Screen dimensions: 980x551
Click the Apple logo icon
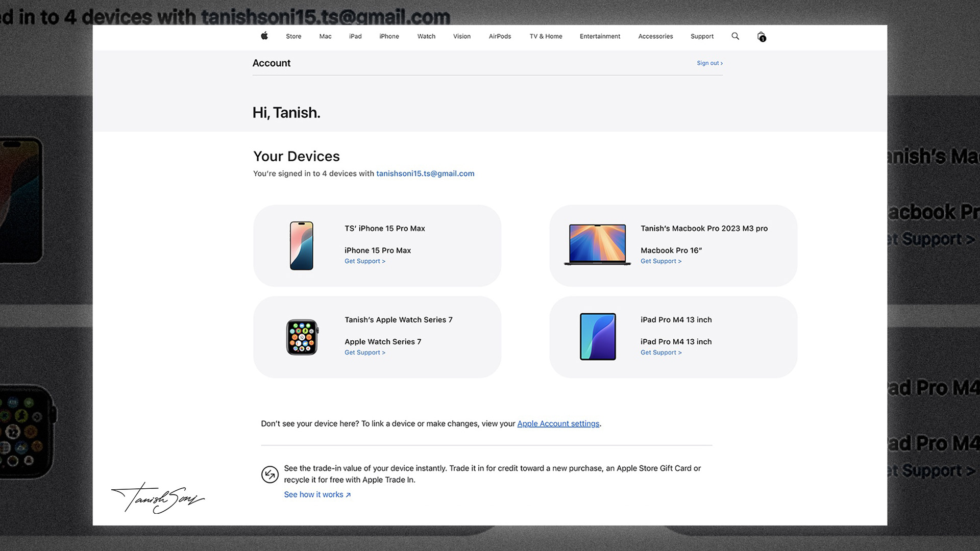click(264, 36)
